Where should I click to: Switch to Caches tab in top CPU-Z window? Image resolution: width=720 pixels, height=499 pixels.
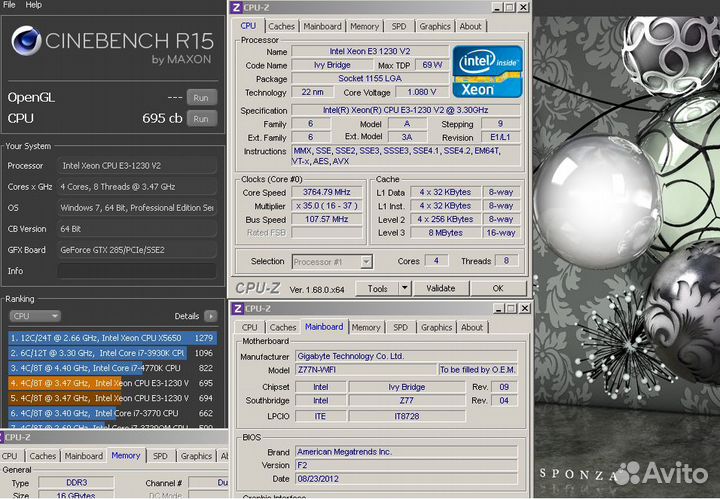(x=281, y=26)
